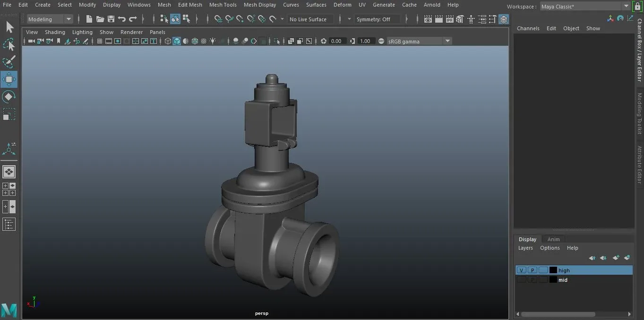Open the Deform menu
This screenshot has height=320, width=644.
point(342,5)
